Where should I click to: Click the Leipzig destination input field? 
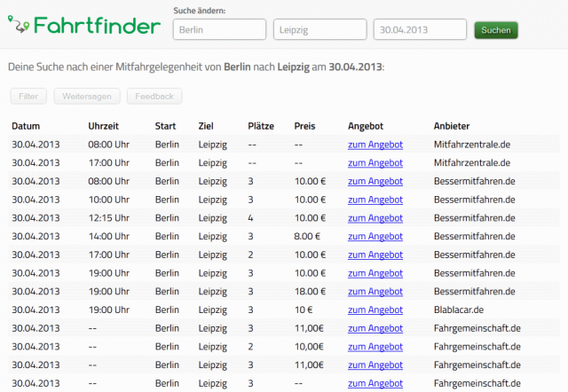319,30
